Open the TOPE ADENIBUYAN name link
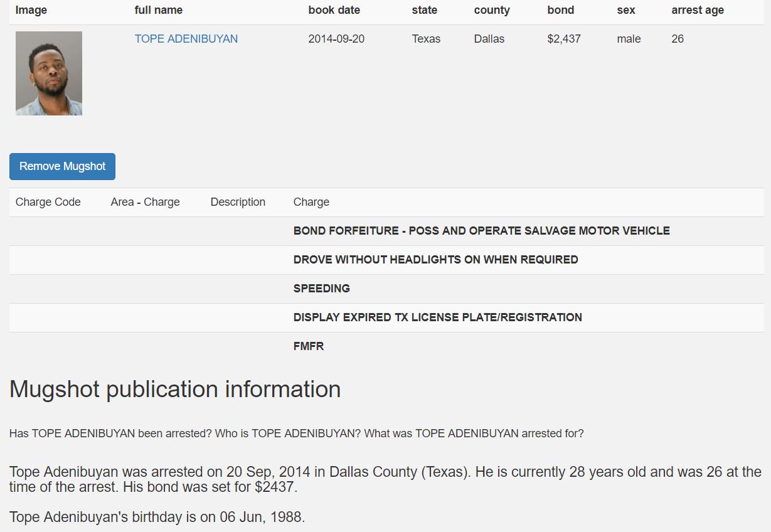The width and height of the screenshot is (771, 532). (x=186, y=39)
